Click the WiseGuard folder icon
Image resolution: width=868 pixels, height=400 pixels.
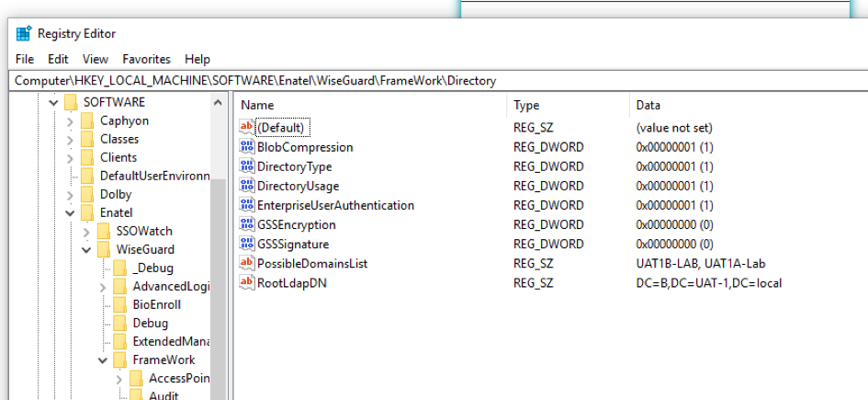(x=104, y=249)
